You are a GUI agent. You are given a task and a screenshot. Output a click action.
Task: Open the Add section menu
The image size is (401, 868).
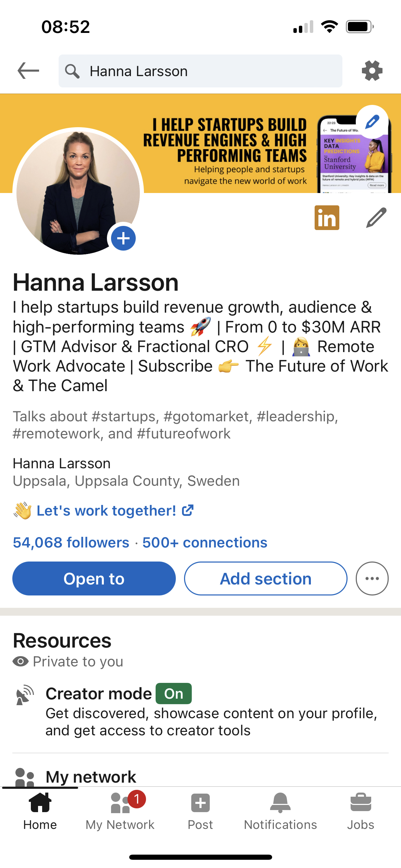(x=266, y=579)
